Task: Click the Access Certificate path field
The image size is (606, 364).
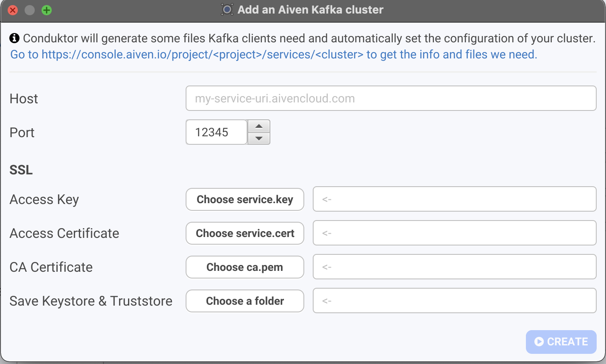Action: tap(454, 233)
